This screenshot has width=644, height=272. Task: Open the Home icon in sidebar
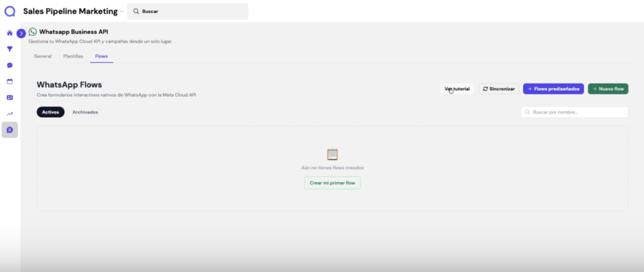pyautogui.click(x=10, y=33)
